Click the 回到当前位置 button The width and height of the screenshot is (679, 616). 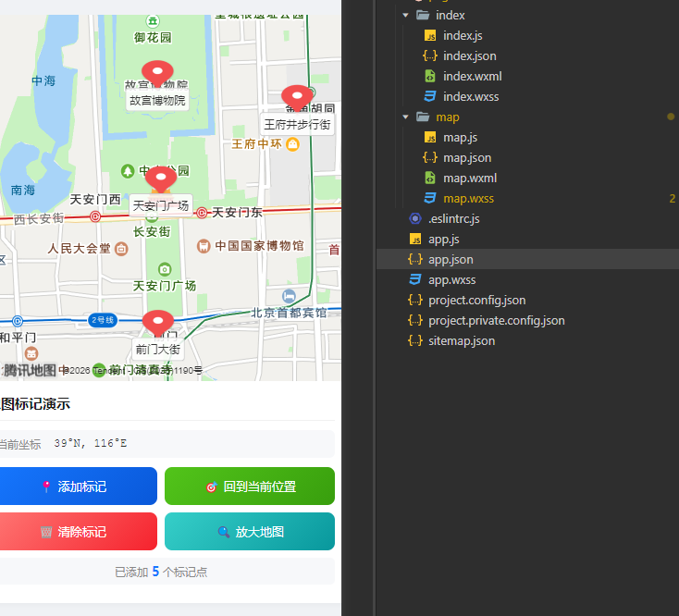(x=250, y=487)
